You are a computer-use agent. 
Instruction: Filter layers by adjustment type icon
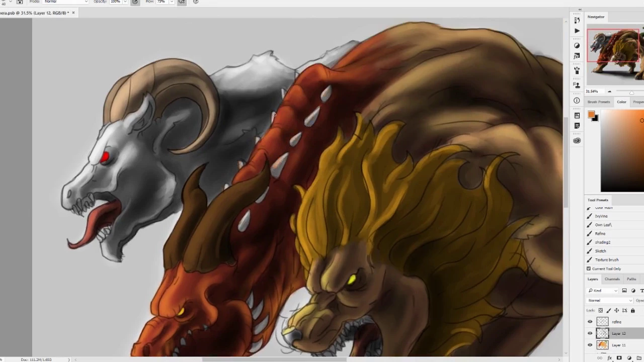pos(633,291)
